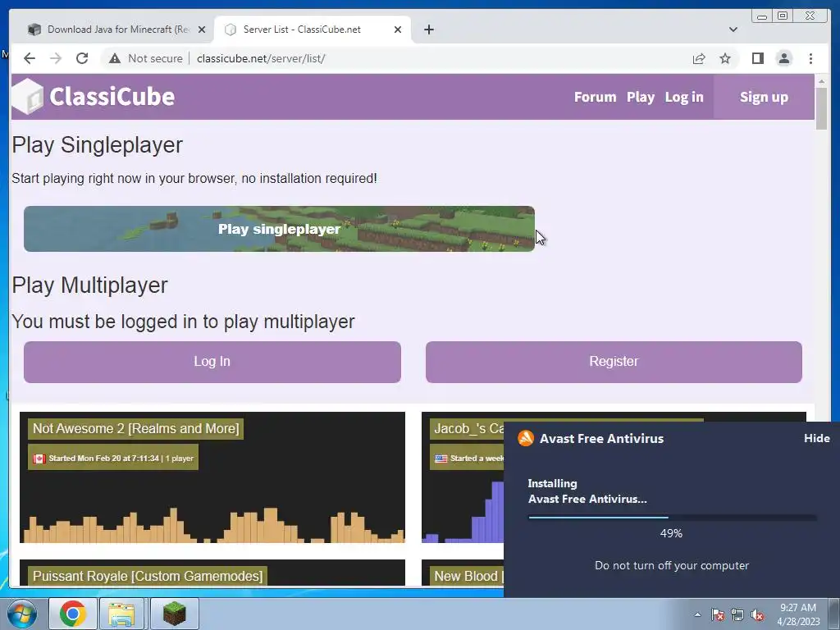Image resolution: width=840 pixels, height=630 pixels.
Task: Open the Windows Start menu
Action: [22, 614]
